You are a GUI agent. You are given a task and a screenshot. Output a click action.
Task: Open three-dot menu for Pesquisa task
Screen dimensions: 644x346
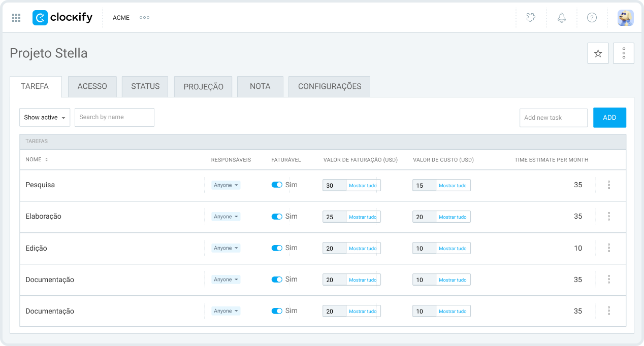(x=608, y=185)
